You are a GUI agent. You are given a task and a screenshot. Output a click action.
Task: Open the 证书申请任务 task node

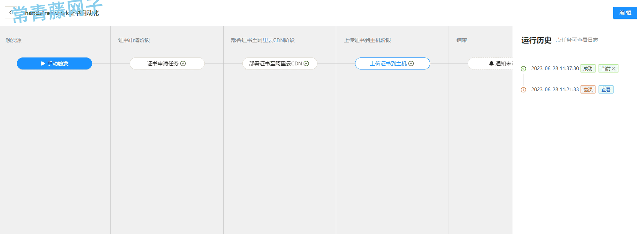pyautogui.click(x=167, y=63)
